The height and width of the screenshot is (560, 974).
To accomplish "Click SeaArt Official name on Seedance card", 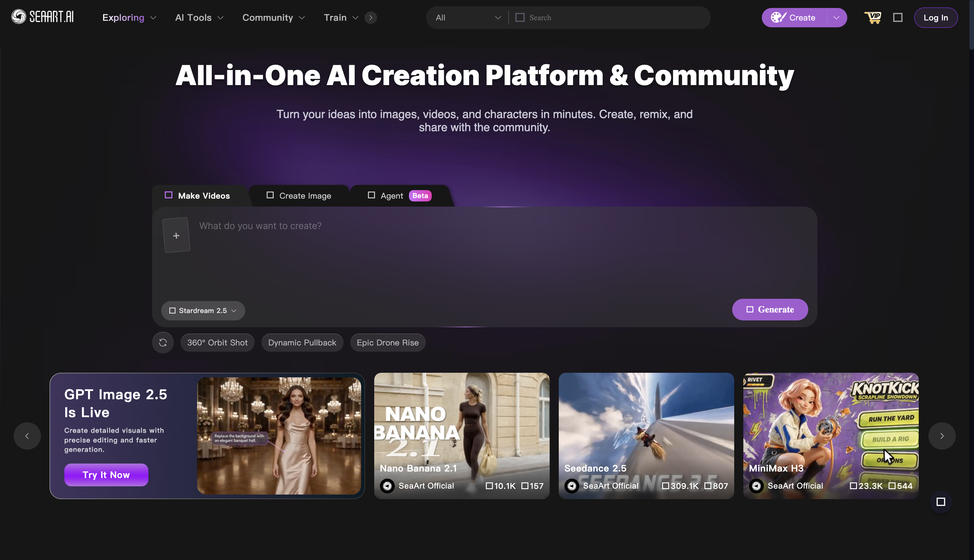I will click(x=610, y=486).
